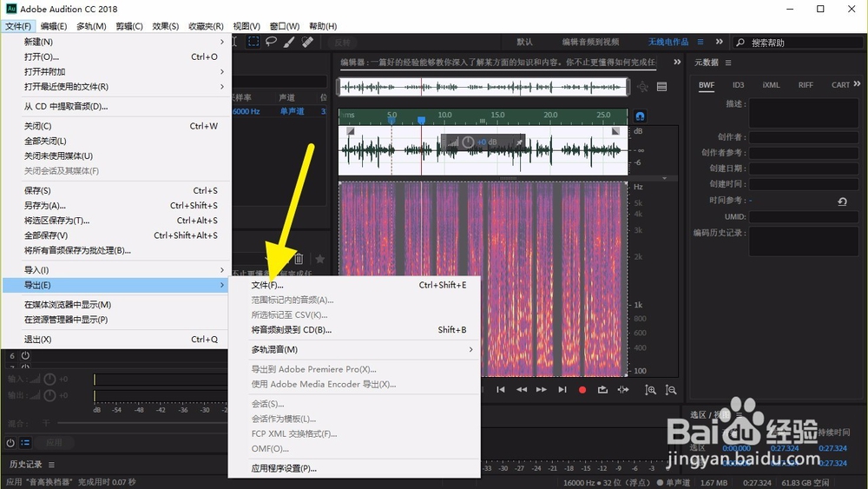
Task: Jump to previous marker in transport
Action: (501, 390)
